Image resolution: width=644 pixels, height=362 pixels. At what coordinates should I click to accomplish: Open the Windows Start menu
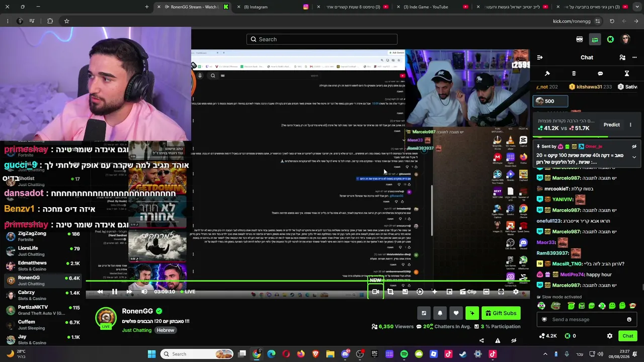pyautogui.click(x=151, y=354)
